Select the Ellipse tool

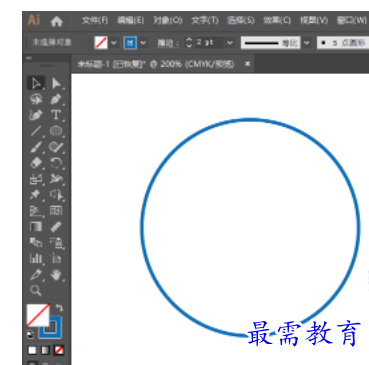click(x=56, y=131)
